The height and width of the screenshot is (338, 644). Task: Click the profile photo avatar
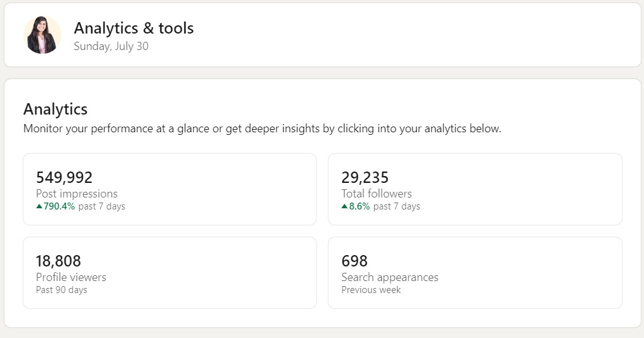click(42, 35)
